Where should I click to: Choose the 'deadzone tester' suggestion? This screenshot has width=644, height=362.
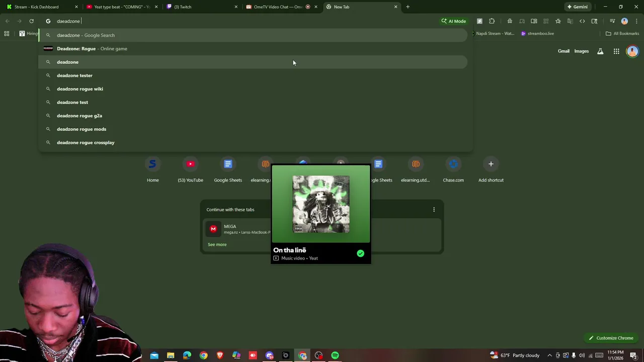tap(253, 75)
